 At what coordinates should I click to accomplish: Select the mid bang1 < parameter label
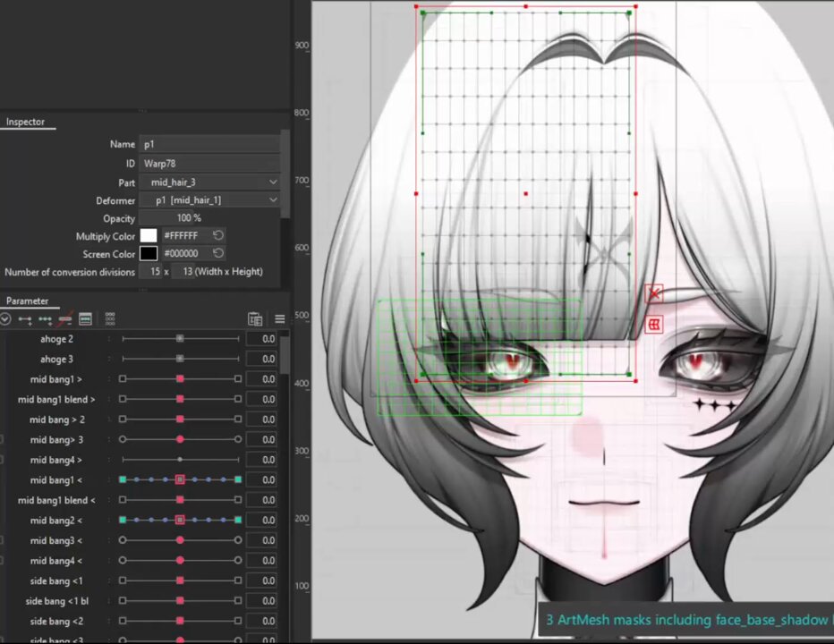[56, 480]
